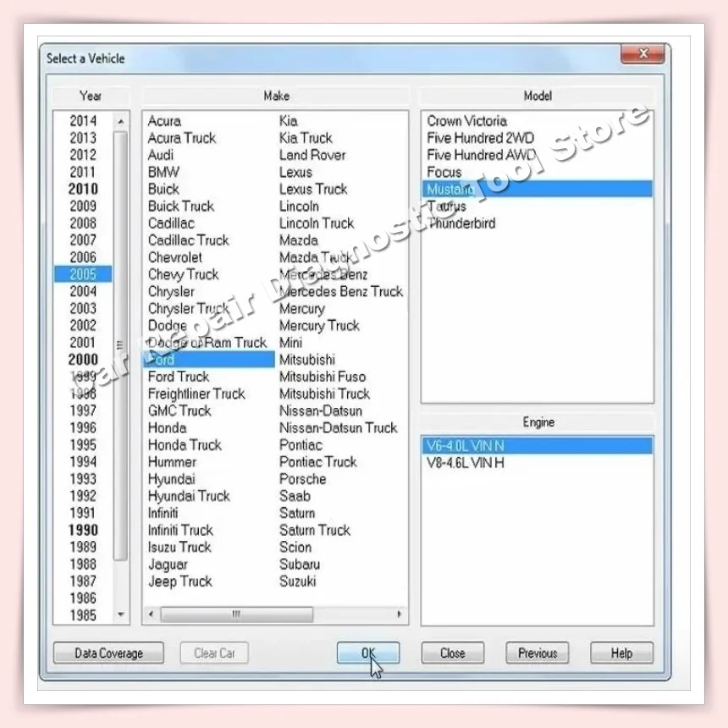Choose BMW in the Make list
This screenshot has width=728, height=728.
(x=163, y=172)
